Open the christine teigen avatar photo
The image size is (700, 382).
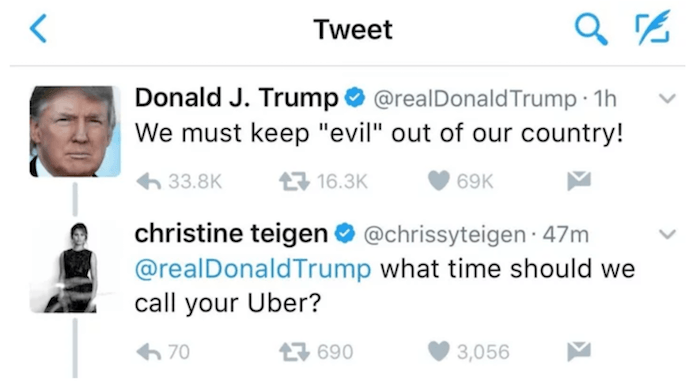[x=75, y=267]
